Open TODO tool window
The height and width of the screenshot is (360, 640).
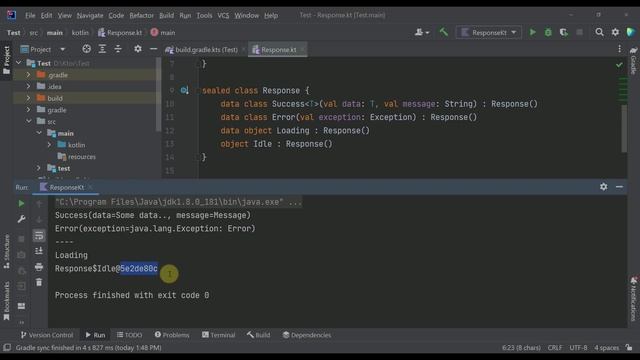(129, 335)
